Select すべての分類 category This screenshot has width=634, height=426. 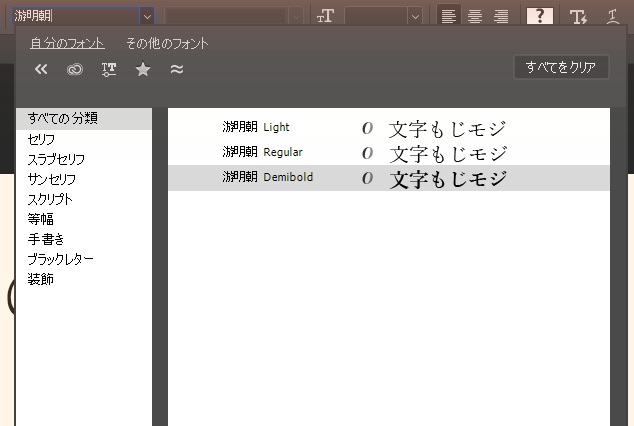coord(84,118)
